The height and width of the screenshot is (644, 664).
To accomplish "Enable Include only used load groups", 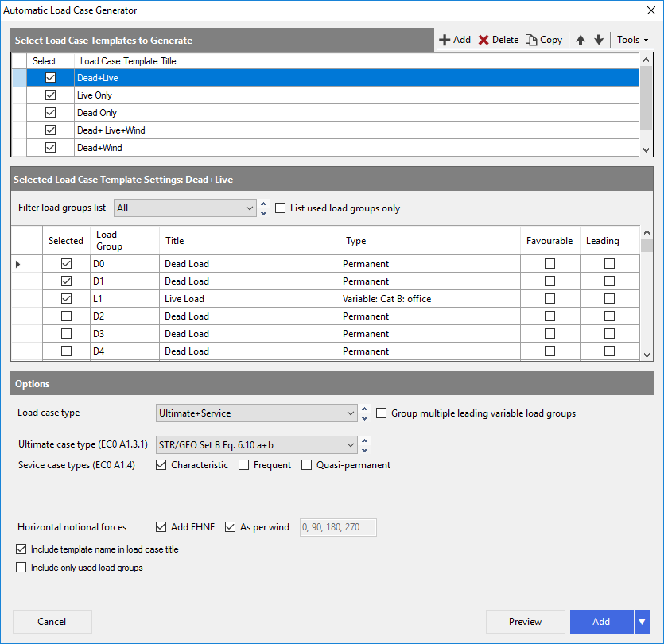I will click(21, 567).
